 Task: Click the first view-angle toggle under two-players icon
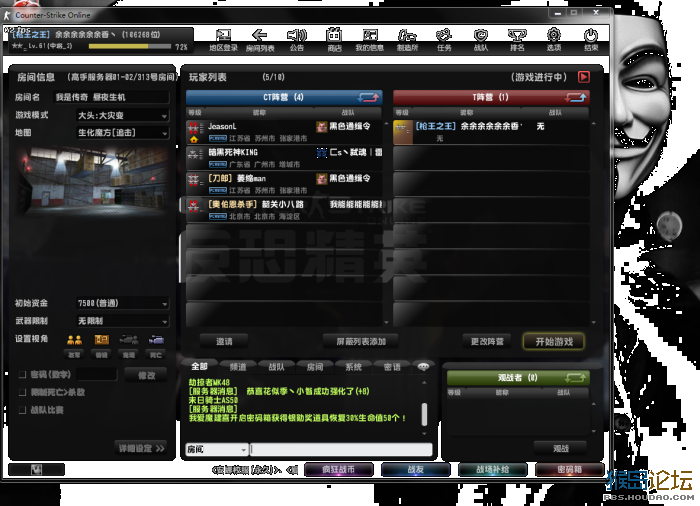pyautogui.click(x=74, y=355)
